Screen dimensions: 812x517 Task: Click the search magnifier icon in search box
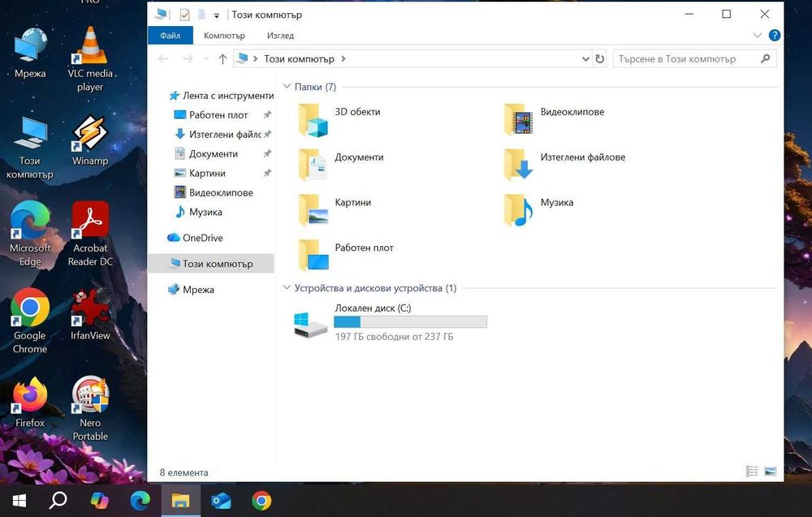[766, 59]
